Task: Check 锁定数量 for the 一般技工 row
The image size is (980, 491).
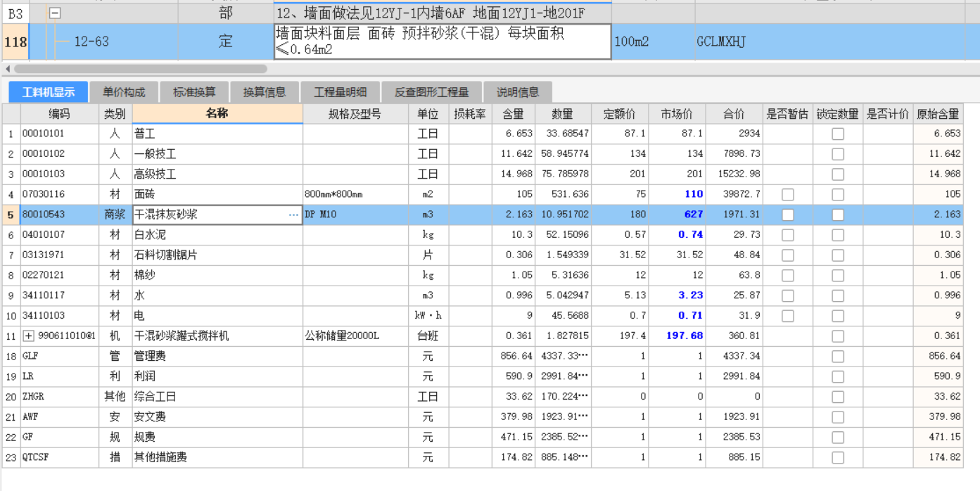Action: click(x=838, y=154)
